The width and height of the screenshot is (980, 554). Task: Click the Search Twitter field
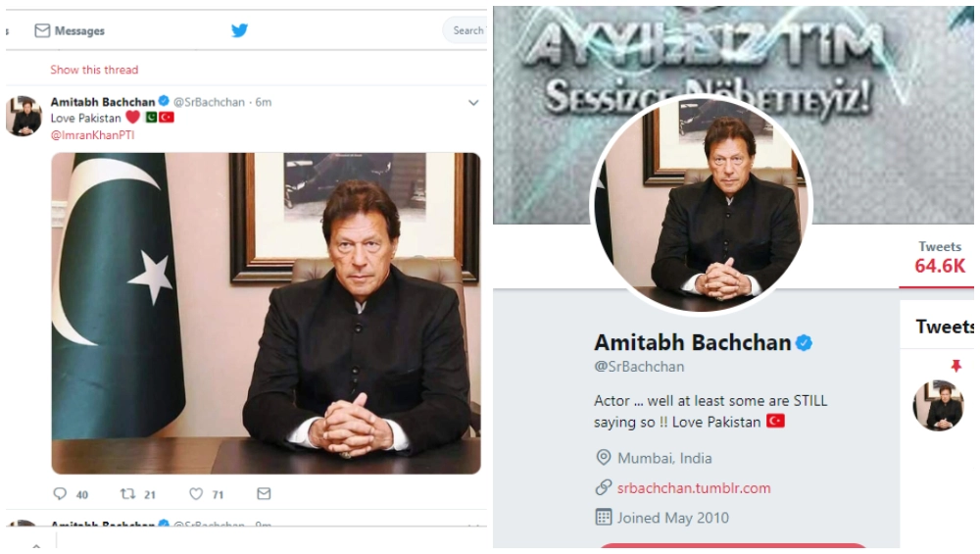point(467,30)
